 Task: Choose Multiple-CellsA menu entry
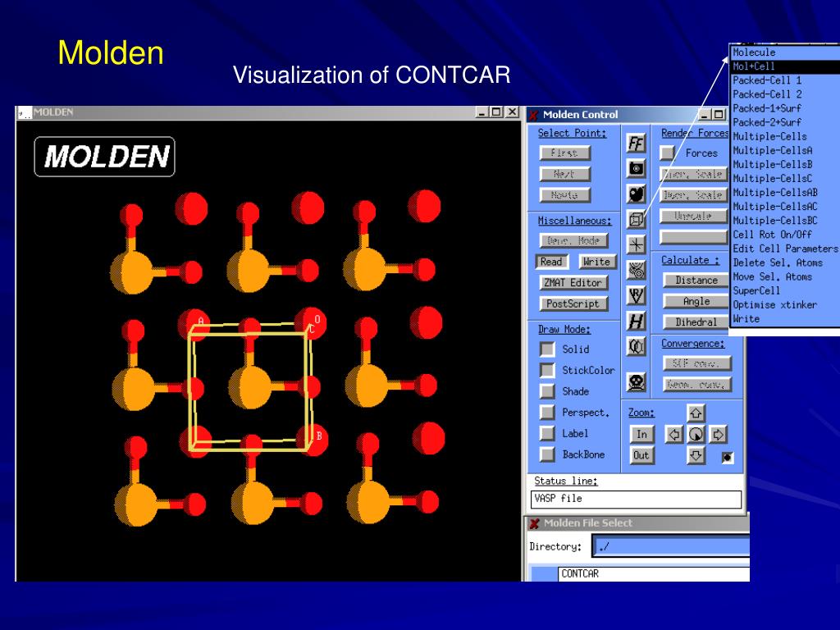(x=785, y=151)
